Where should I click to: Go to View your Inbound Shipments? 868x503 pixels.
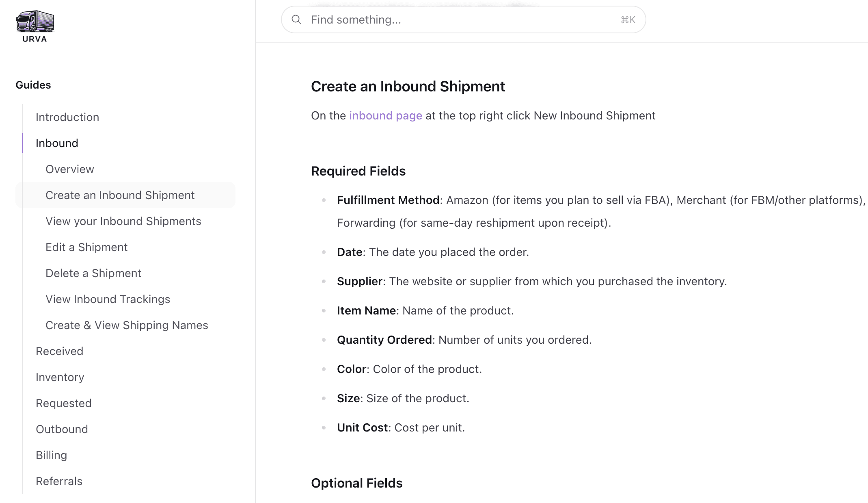click(123, 221)
